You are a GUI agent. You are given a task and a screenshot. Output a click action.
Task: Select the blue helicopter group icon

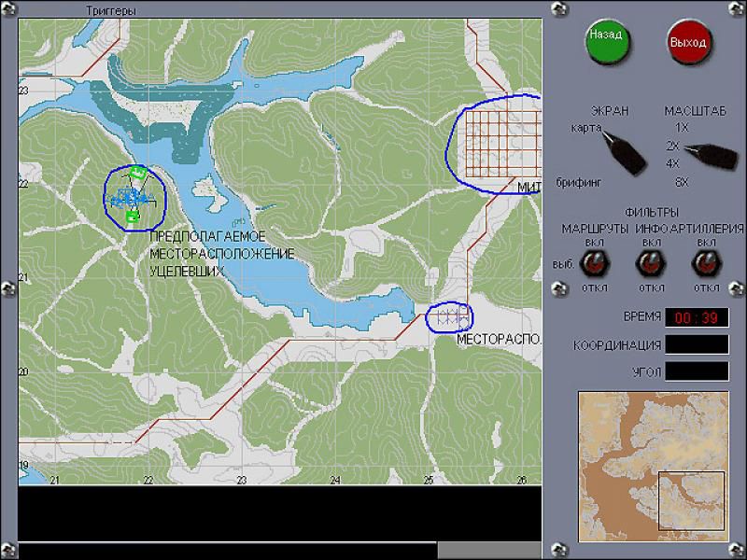point(129,197)
